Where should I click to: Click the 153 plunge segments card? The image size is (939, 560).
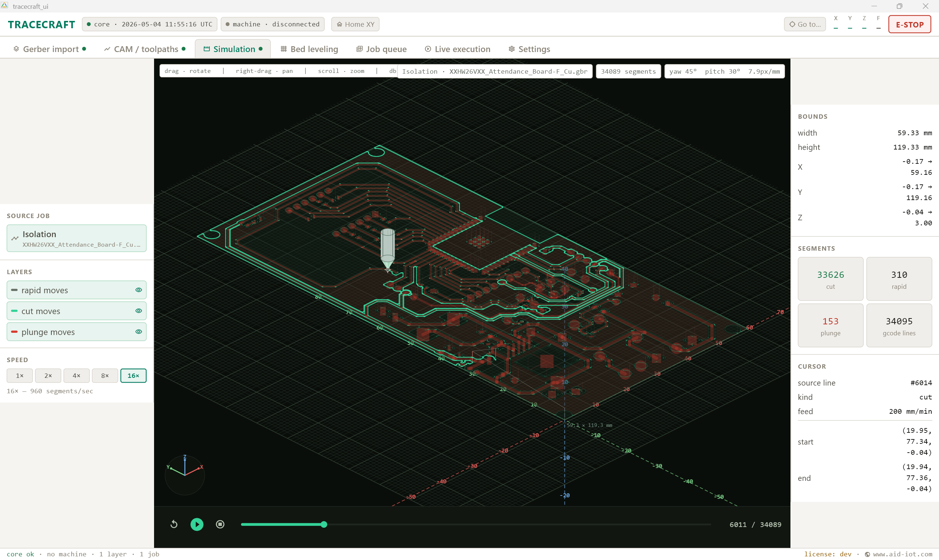pyautogui.click(x=830, y=325)
